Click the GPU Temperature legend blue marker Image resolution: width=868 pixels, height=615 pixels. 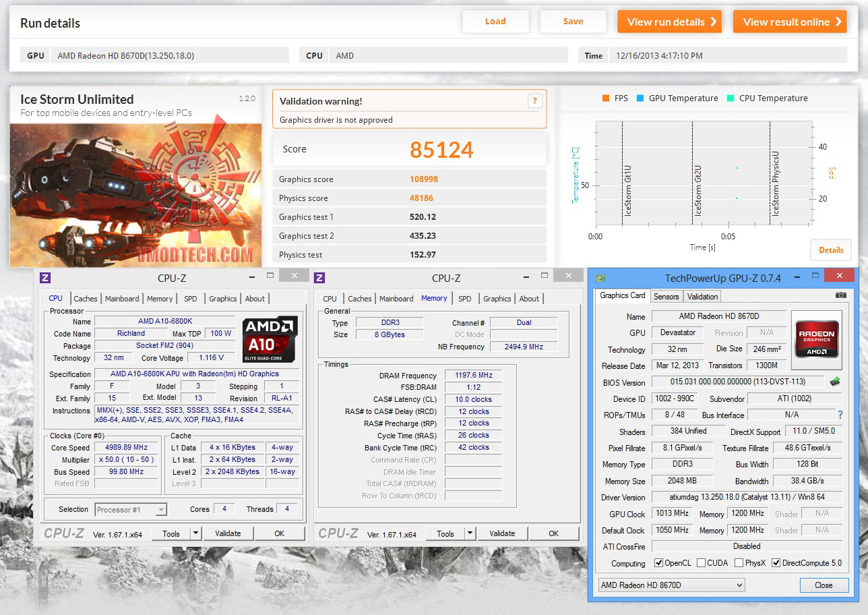tap(640, 98)
